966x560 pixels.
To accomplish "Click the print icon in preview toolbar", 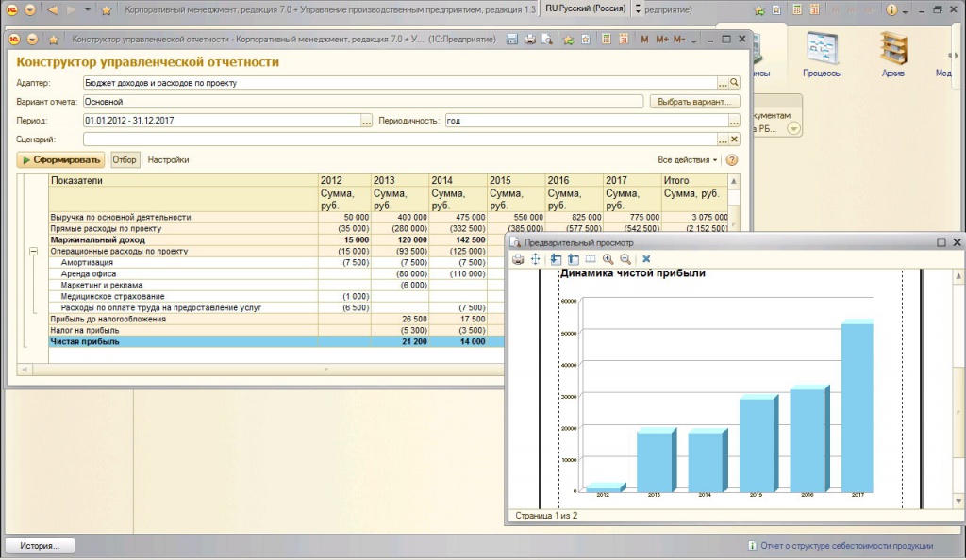I will (x=518, y=259).
